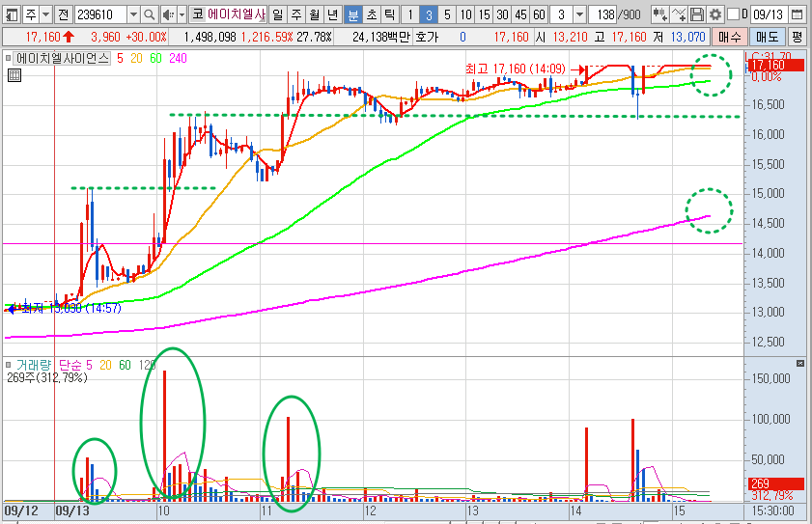Select the 5-minute interval button

[447, 14]
